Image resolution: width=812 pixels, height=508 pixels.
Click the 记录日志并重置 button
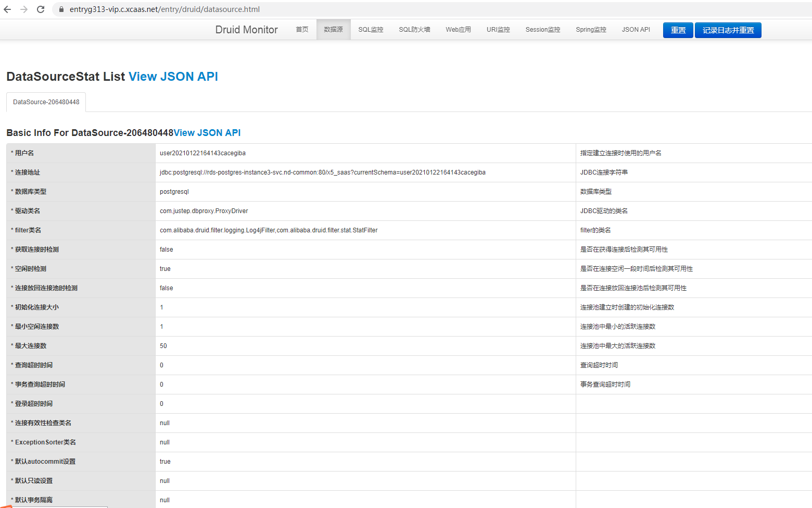[x=728, y=30]
